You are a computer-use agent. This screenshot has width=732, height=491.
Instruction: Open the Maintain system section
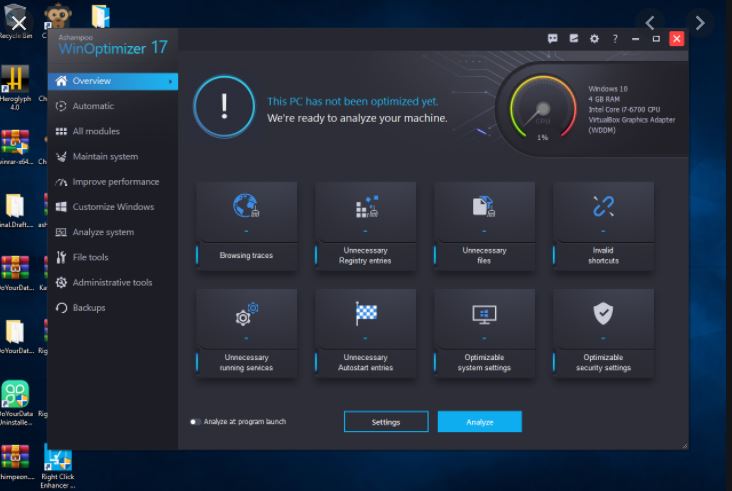pos(105,157)
